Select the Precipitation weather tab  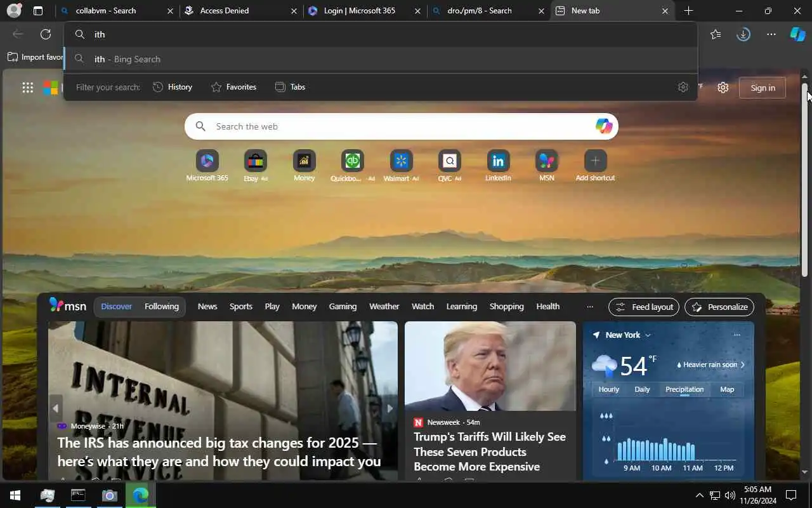tap(684, 389)
